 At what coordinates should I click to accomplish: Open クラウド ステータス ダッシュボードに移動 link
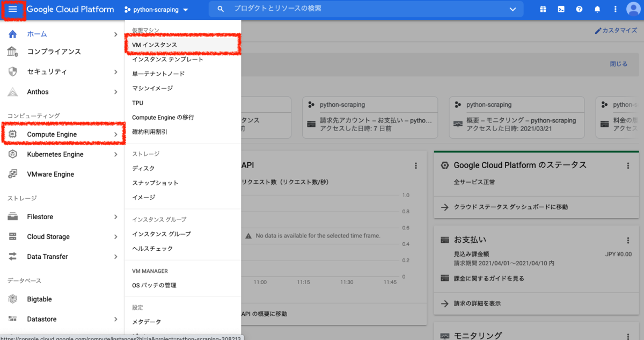click(510, 207)
